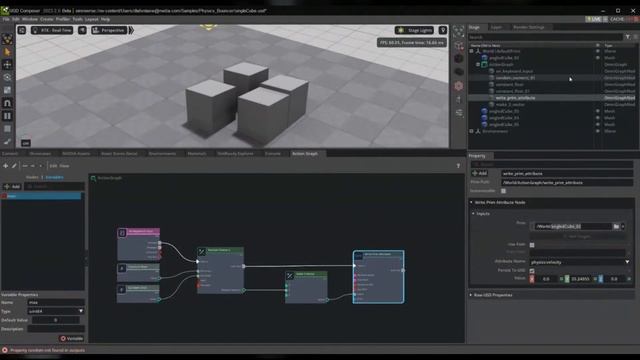Image resolution: width=640 pixels, height=360 pixels.
Task: Click the frame selection icon top right of viewport
Action: tap(459, 31)
